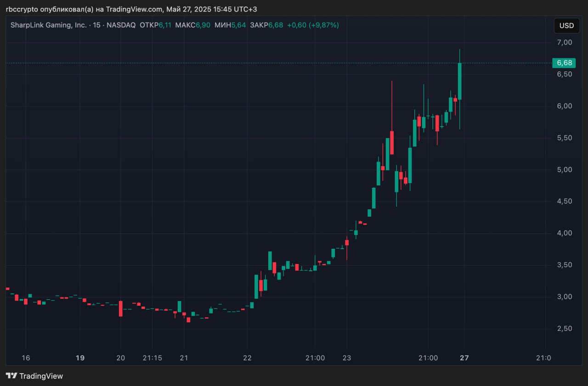Click the 3,50 price axis label
Image resolution: width=588 pixels, height=386 pixels.
coord(564,265)
